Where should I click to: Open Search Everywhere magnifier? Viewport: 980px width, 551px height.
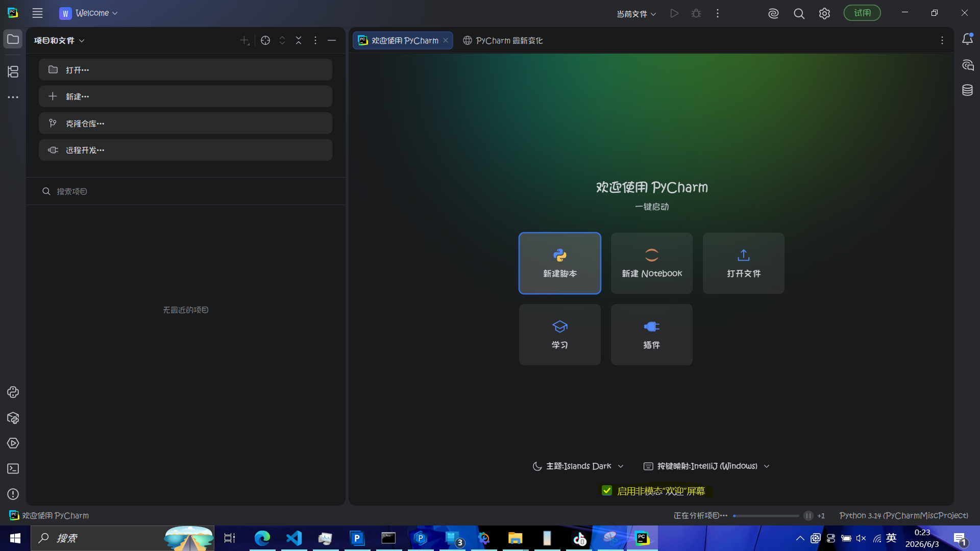click(799, 14)
